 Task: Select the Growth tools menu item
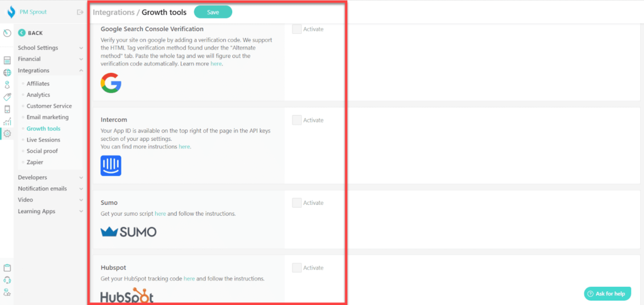[x=43, y=128]
